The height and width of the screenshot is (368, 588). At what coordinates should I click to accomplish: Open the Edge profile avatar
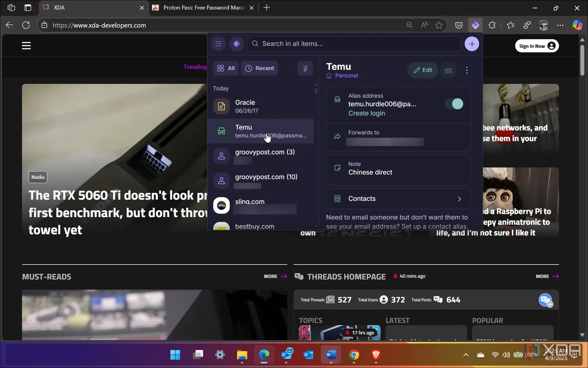(544, 25)
